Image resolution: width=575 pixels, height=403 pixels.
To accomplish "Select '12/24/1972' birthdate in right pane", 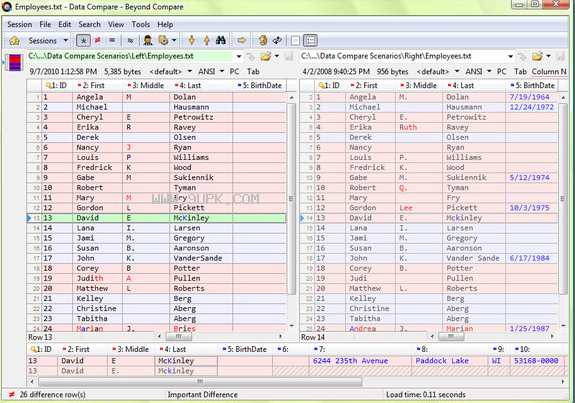I will (532, 107).
